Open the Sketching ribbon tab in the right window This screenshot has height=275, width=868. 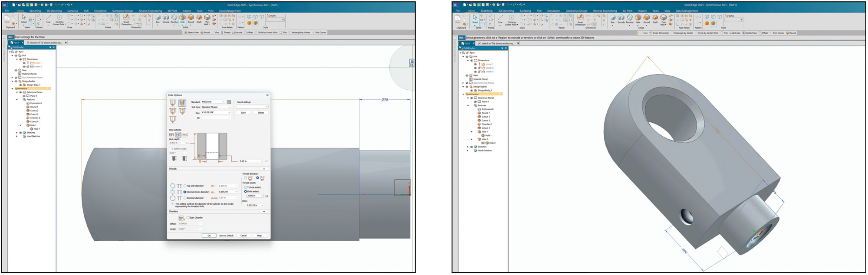[487, 11]
